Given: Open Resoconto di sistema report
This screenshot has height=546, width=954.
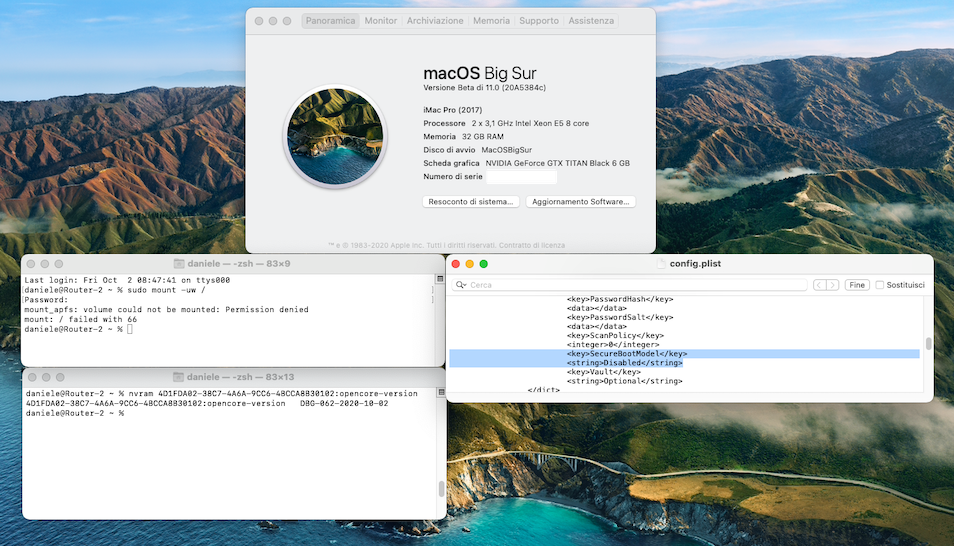Looking at the screenshot, I should click(471, 201).
